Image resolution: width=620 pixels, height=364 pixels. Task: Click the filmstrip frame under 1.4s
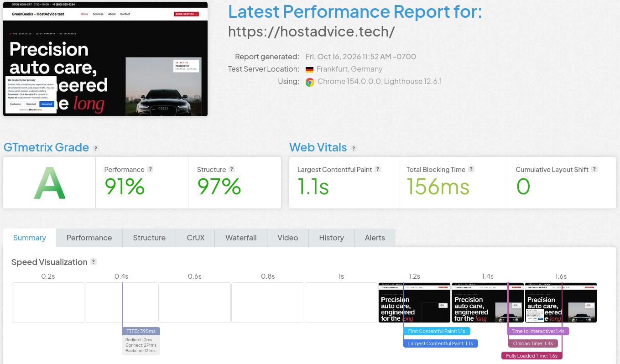click(488, 302)
